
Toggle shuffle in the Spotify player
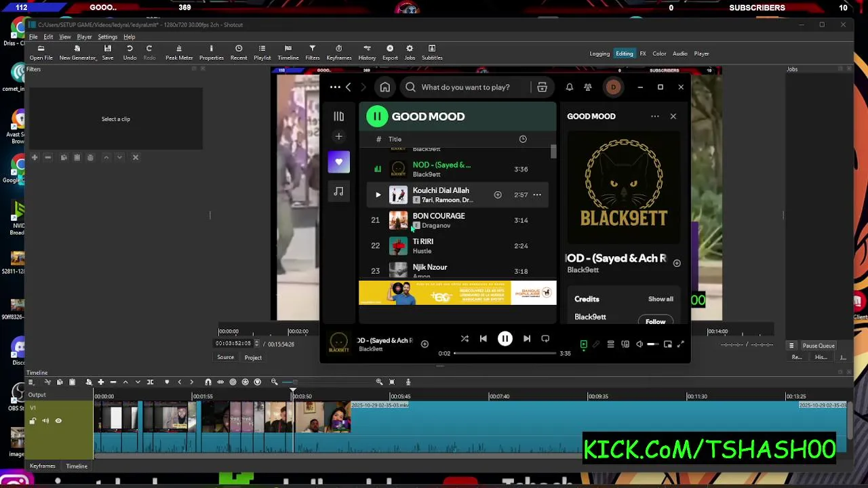[465, 338]
